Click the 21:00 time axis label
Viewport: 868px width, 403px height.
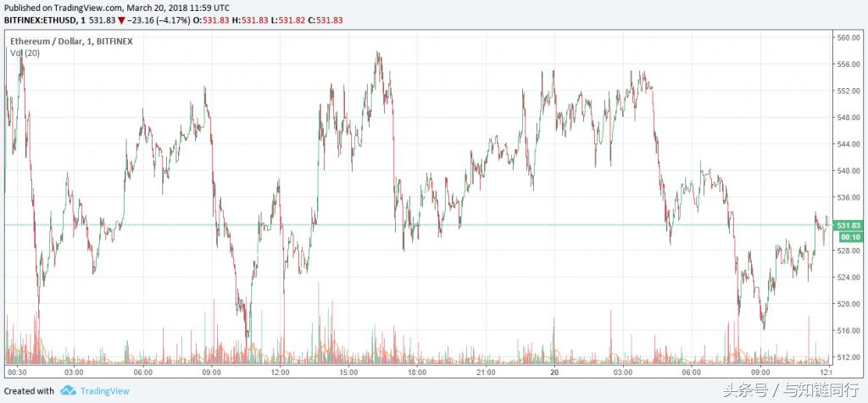pyautogui.click(x=486, y=372)
